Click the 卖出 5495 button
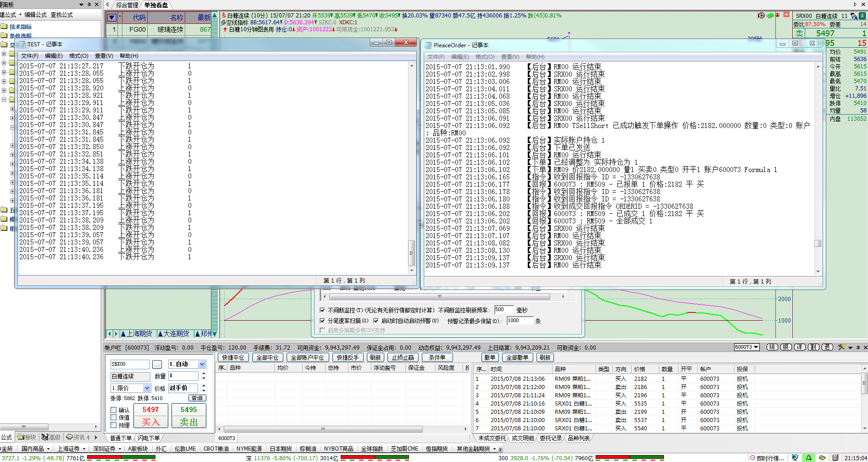The width and height of the screenshot is (868, 462). coord(188,416)
